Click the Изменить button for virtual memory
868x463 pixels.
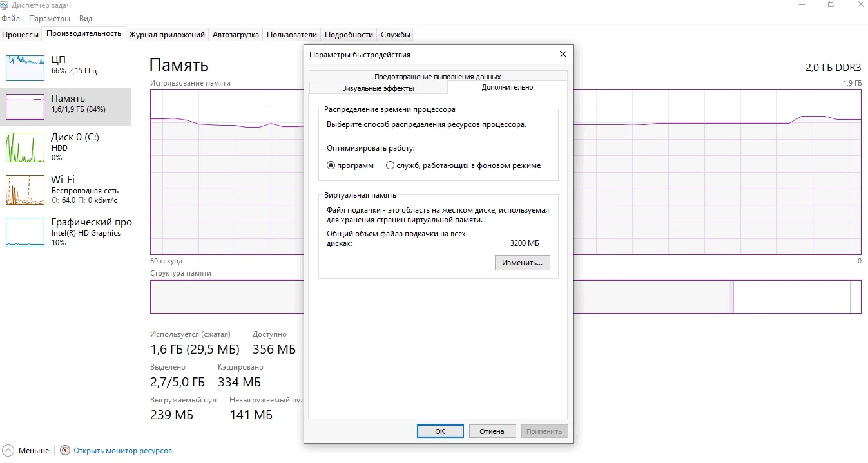pos(522,263)
